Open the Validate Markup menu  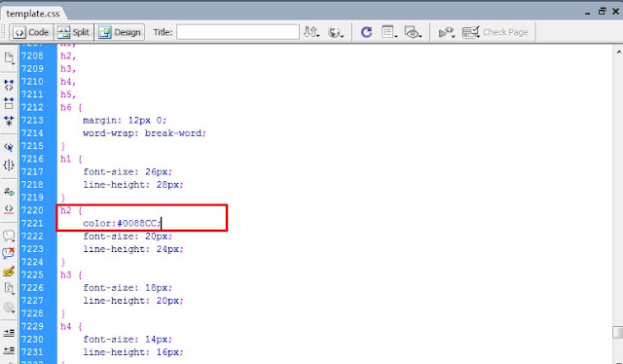pos(447,32)
